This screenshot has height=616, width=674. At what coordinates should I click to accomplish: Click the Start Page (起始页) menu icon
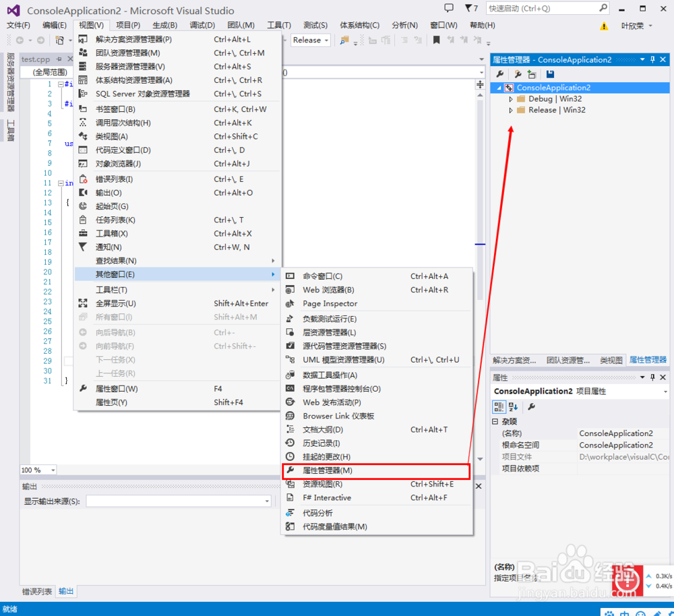[x=83, y=206]
